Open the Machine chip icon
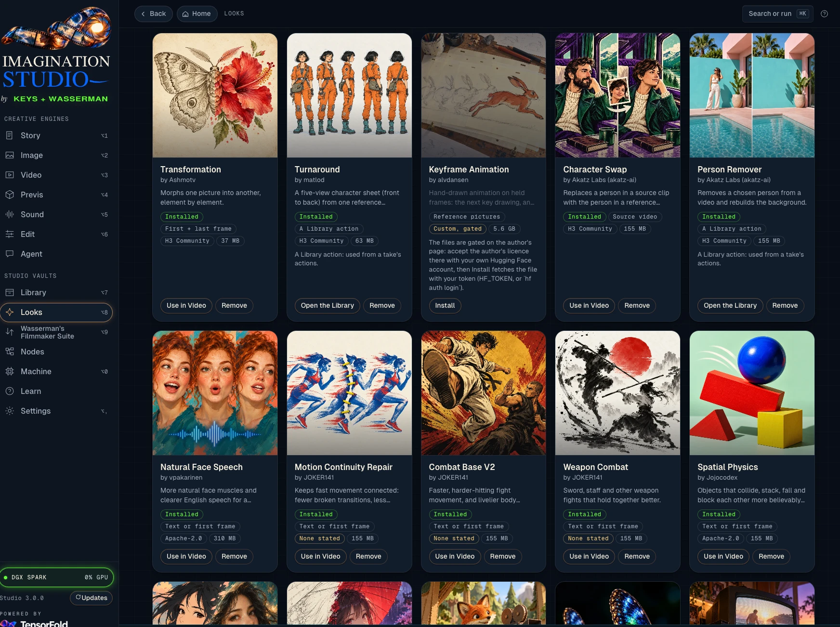The height and width of the screenshot is (627, 840). (10, 371)
